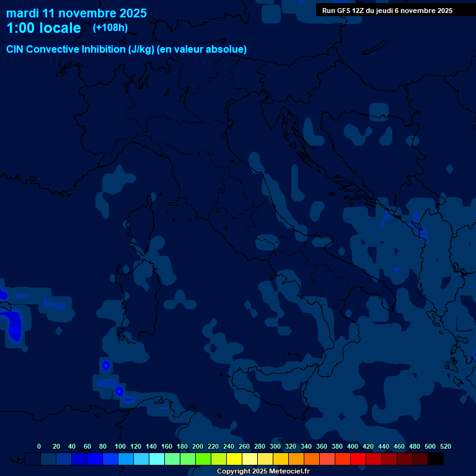Screen dimensions: 476x476
Task: Click the large bright blue patch at left edge
Action: pos(14,325)
